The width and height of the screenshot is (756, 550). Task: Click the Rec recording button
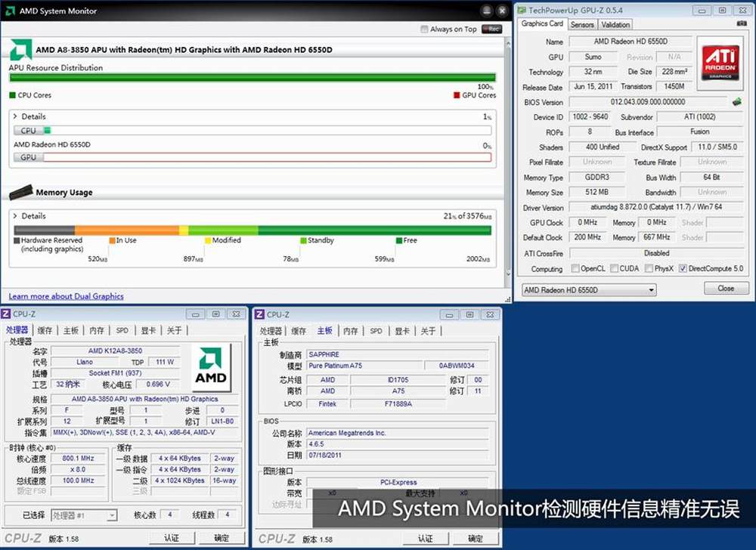click(493, 29)
